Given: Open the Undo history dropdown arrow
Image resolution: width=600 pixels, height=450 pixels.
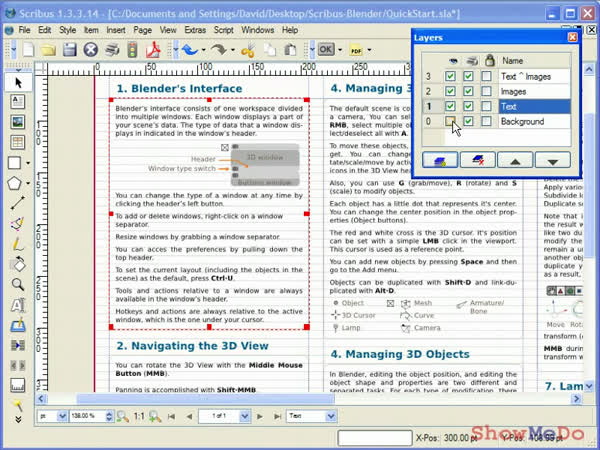Looking at the screenshot, I should 204,50.
